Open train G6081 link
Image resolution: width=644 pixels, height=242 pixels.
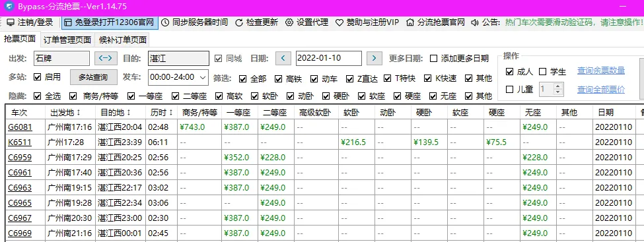20,127
